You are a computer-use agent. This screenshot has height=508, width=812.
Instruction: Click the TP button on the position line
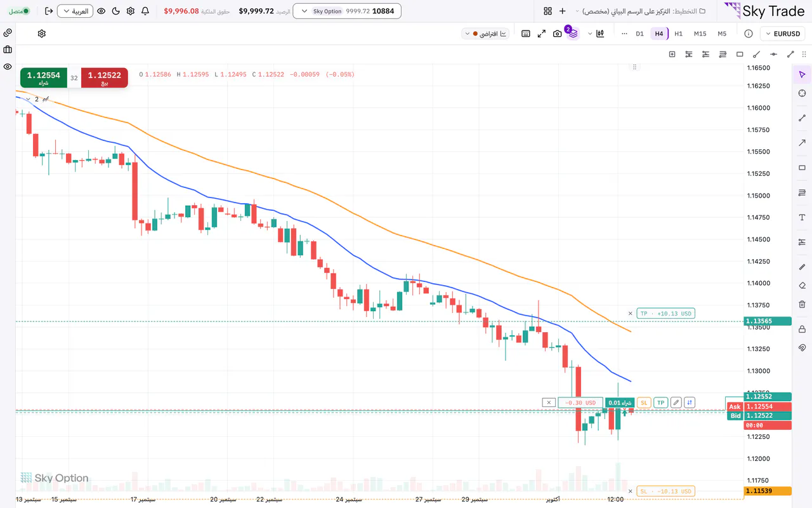660,403
